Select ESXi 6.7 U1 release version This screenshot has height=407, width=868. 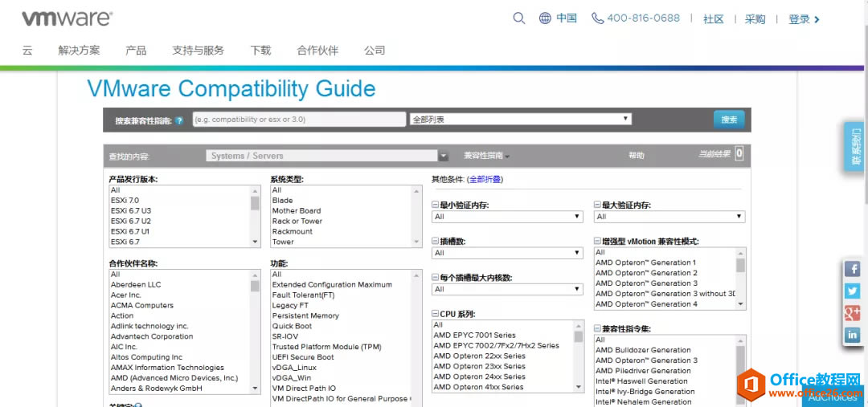coord(130,231)
